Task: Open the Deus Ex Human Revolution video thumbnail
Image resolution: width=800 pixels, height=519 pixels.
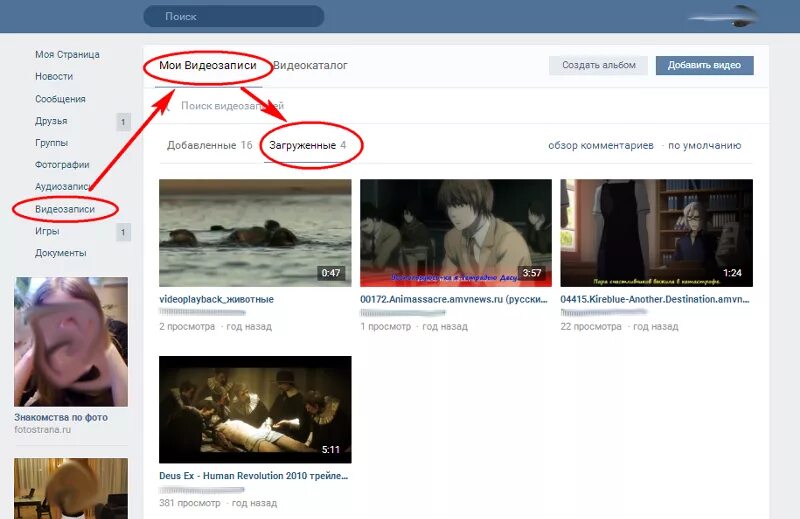Action: (255, 409)
